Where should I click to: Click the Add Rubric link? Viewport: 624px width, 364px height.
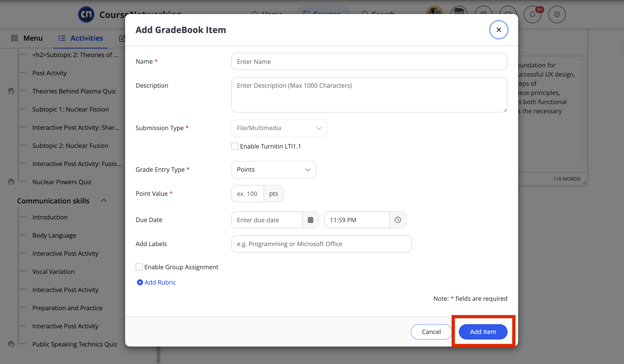pos(160,282)
